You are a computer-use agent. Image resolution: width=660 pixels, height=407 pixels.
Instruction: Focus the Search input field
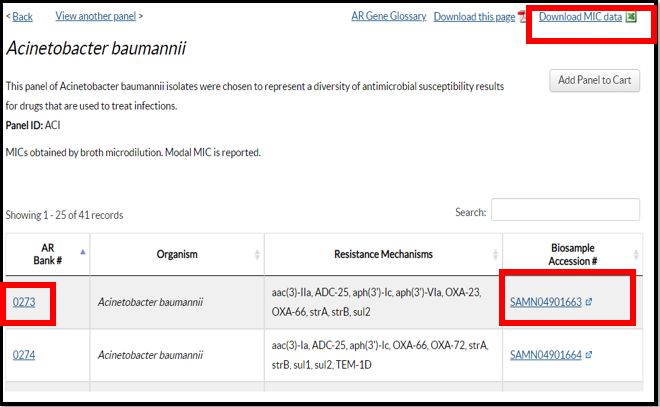565,209
